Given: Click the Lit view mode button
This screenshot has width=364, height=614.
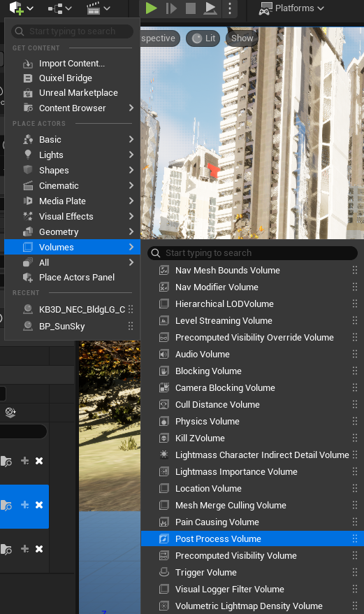Looking at the screenshot, I should point(203,38).
